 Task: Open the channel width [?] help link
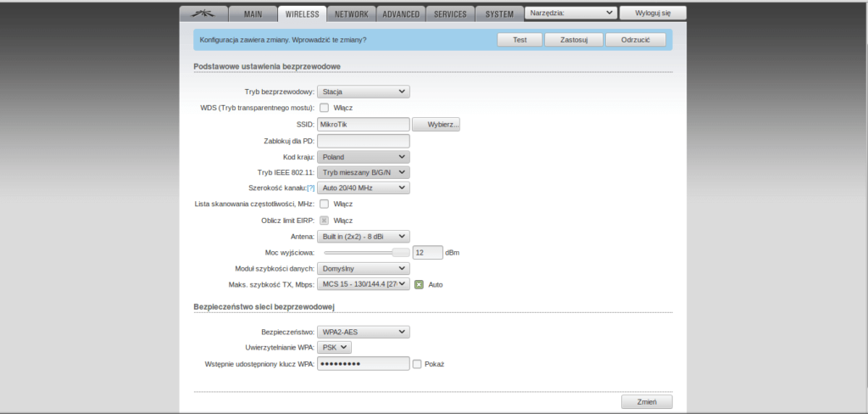coord(311,187)
